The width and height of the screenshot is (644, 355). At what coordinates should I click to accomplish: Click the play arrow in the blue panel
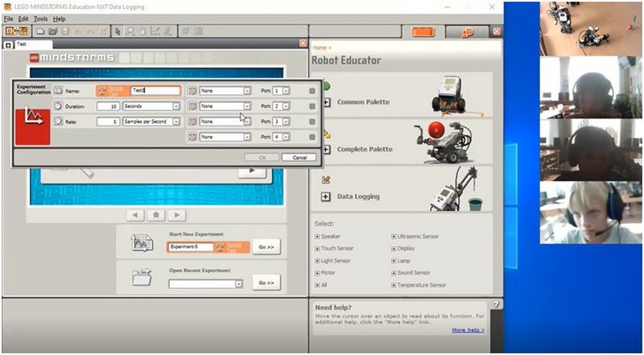(x=252, y=171)
